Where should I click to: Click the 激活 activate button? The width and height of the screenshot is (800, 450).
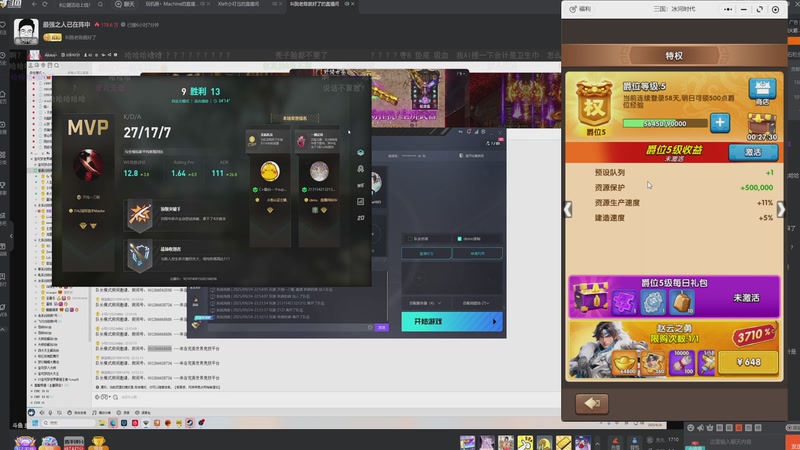click(753, 152)
